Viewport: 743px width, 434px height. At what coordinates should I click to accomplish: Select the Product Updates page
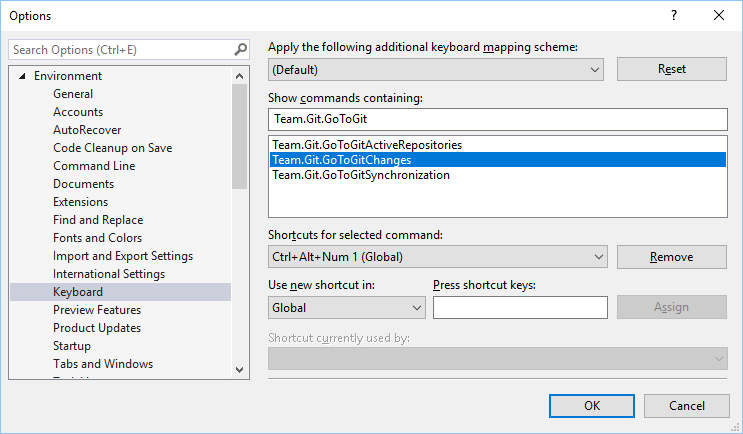pyautogui.click(x=97, y=328)
